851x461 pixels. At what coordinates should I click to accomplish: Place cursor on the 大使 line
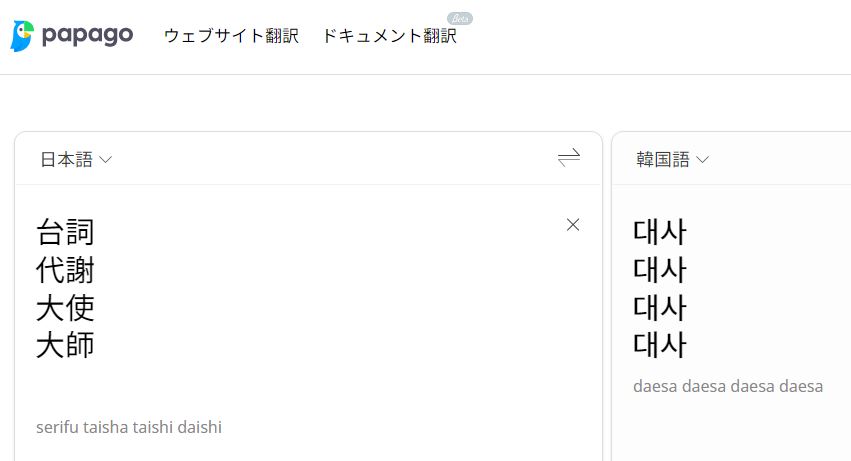click(65, 308)
